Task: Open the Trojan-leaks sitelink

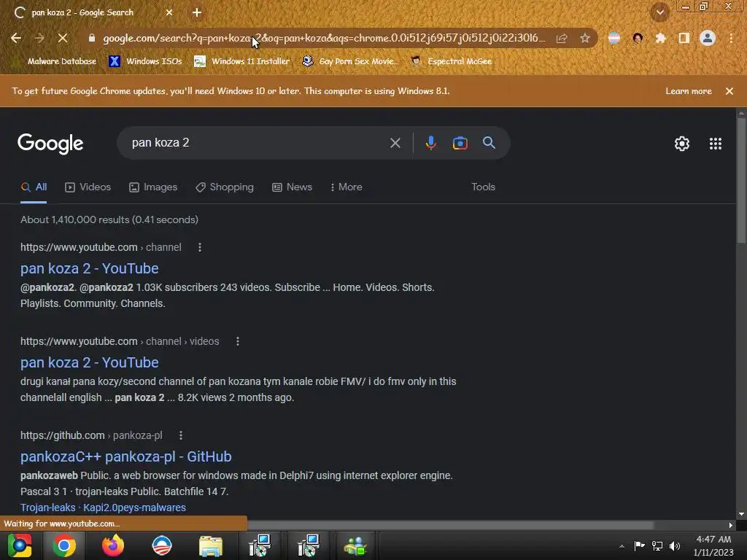Action: tap(47, 507)
